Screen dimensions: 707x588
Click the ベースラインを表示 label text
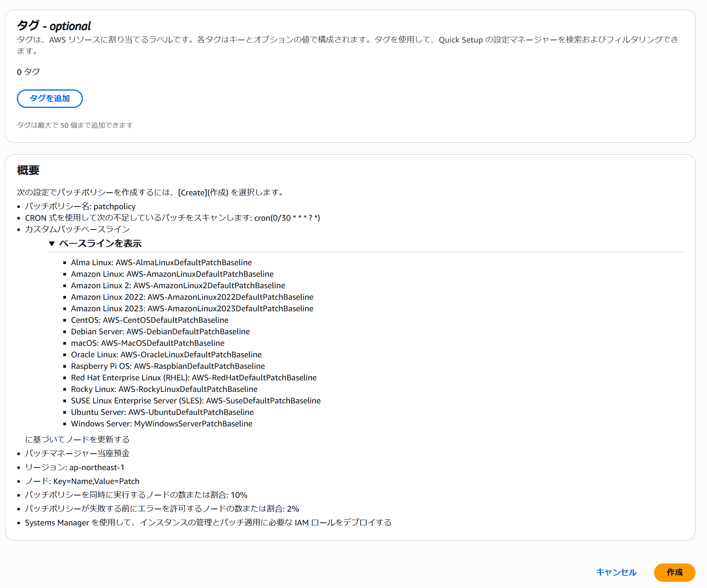(x=100, y=244)
